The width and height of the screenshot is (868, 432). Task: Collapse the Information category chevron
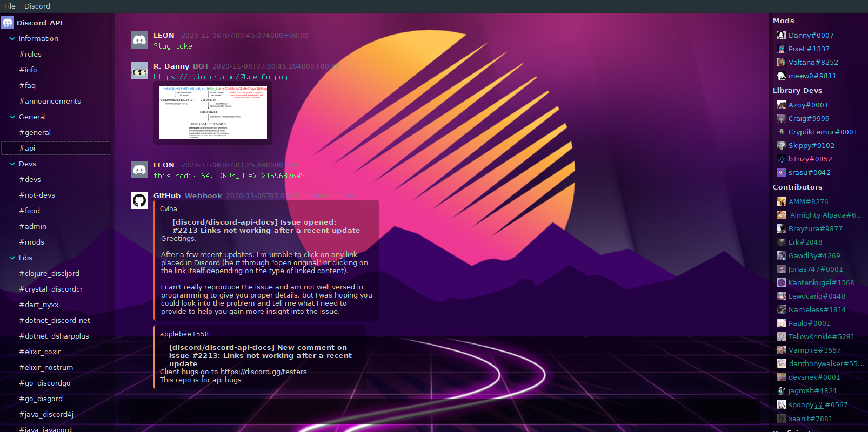coord(12,38)
